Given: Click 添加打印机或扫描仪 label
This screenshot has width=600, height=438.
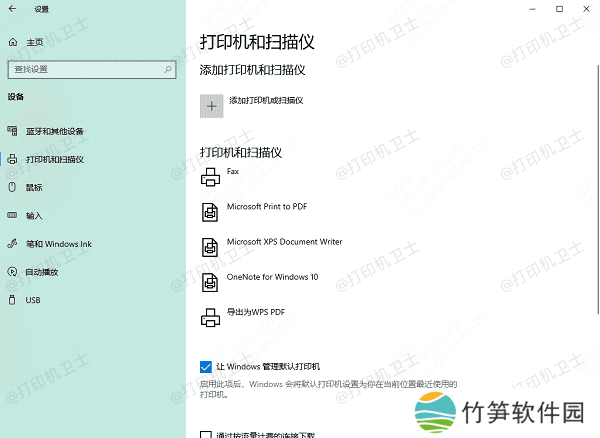Looking at the screenshot, I should [x=266, y=100].
